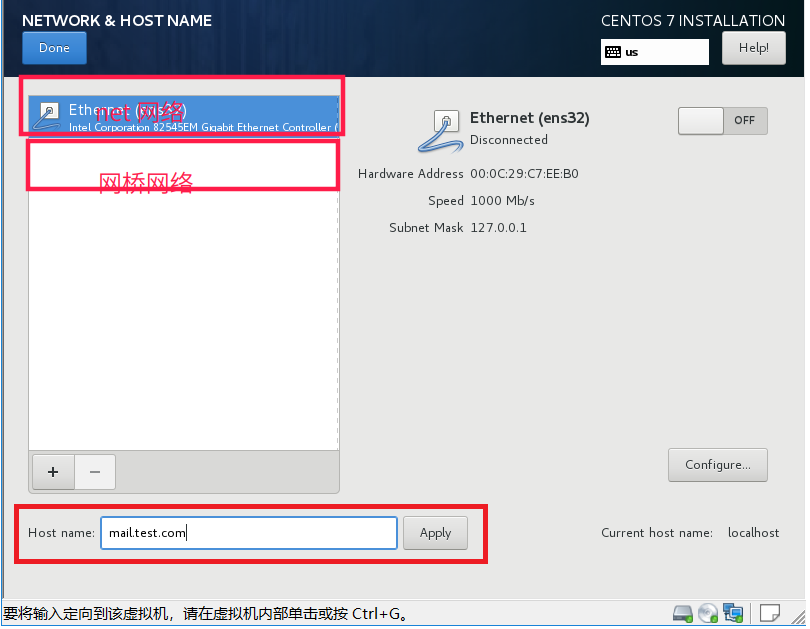Click Done to finish network setup

click(54, 48)
